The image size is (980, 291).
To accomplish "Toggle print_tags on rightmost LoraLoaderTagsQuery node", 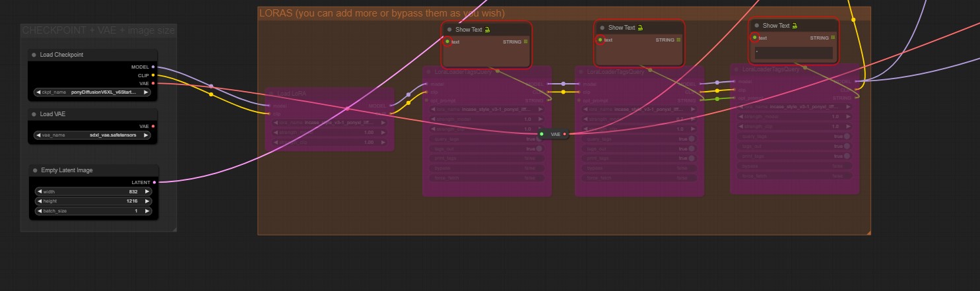I will pos(795,156).
